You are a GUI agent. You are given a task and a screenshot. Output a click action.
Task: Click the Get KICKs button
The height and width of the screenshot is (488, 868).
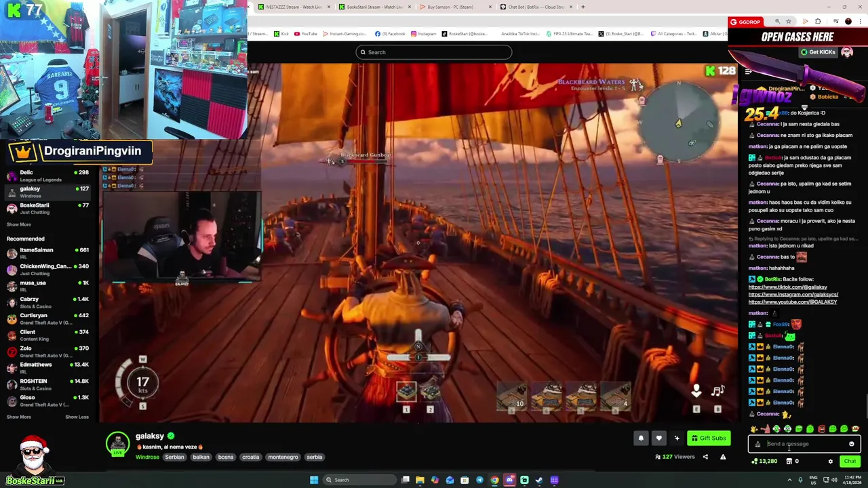[x=818, y=52]
